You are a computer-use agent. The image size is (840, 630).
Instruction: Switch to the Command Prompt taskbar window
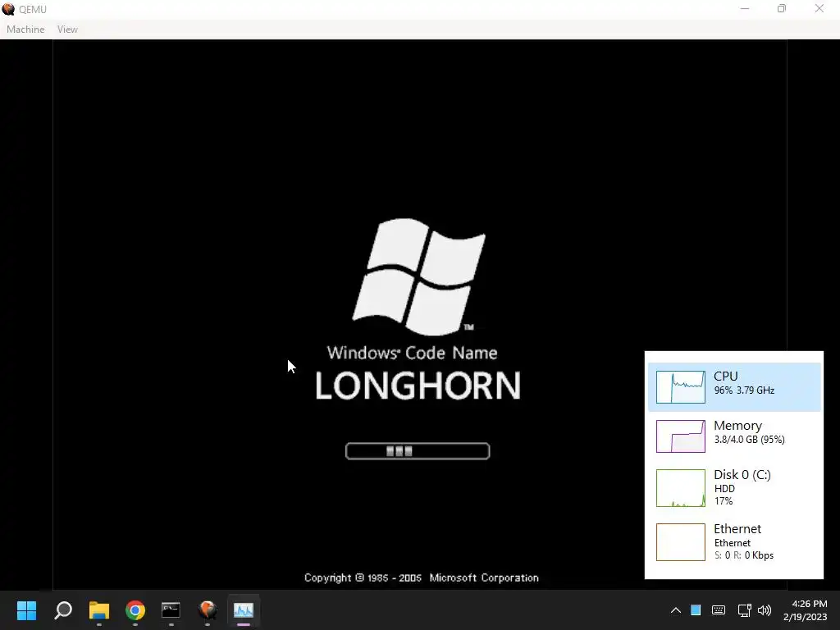[x=171, y=610]
